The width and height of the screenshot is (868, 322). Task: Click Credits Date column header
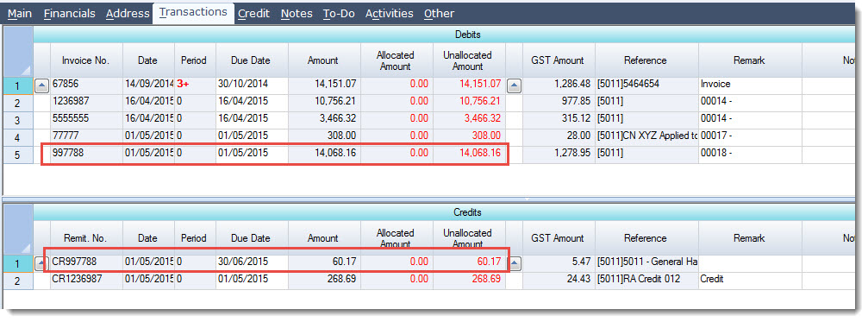coord(148,237)
